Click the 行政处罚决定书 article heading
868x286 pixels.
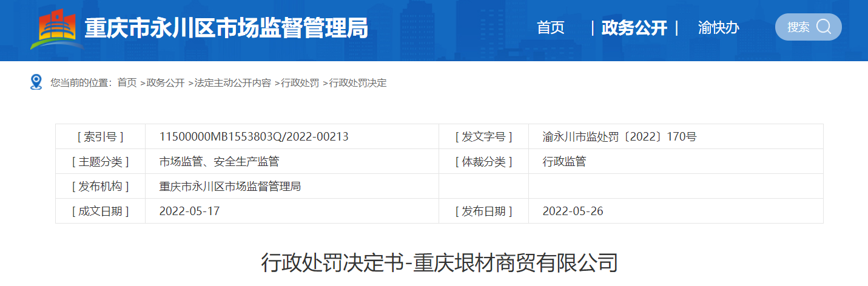coord(440,263)
